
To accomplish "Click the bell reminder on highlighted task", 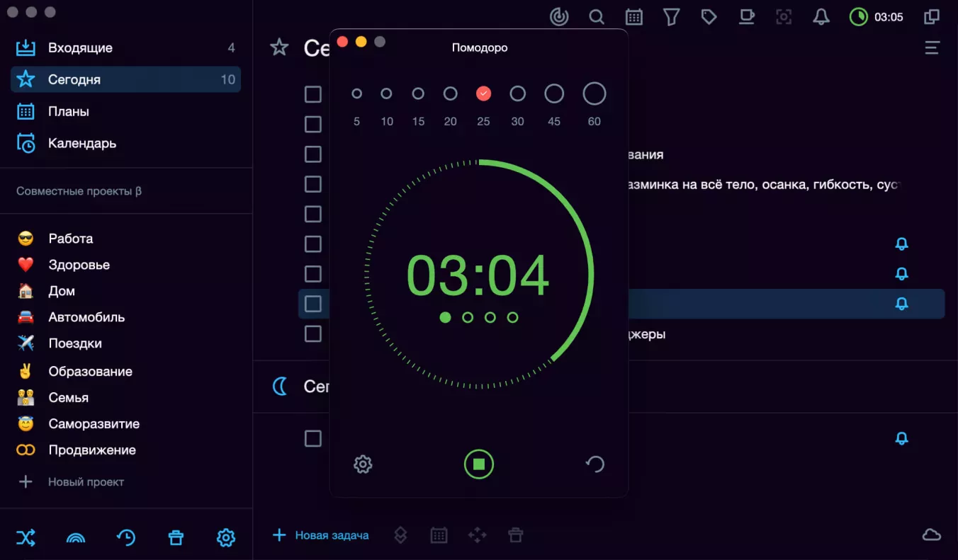I will [x=901, y=304].
